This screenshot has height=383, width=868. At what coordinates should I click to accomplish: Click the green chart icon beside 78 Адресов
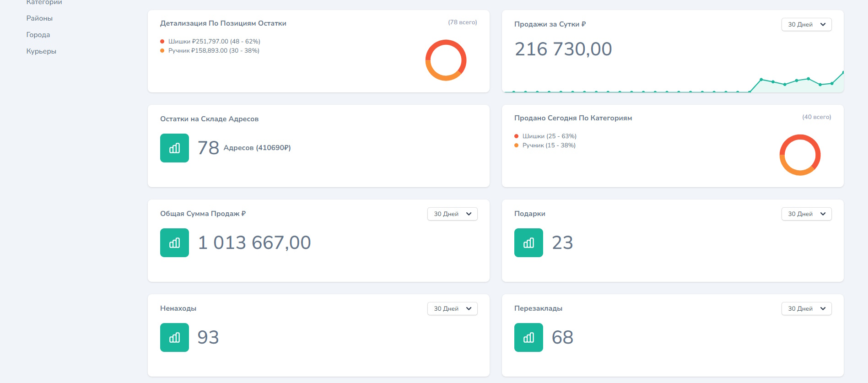(174, 148)
